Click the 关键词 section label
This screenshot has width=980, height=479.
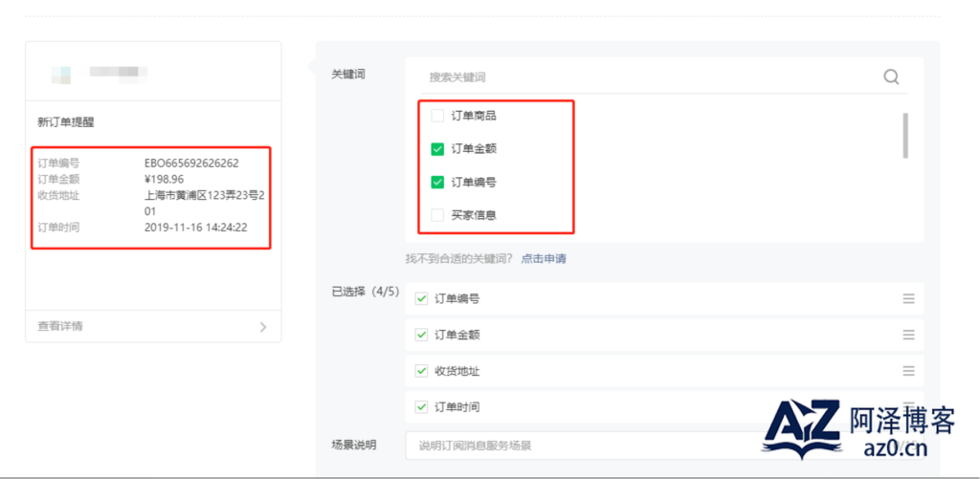348,75
